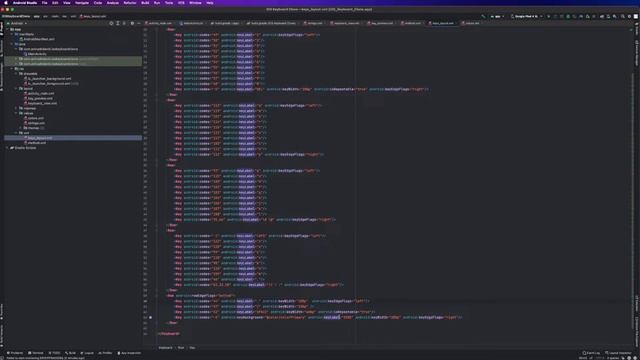Collapse the manifests folder arrow

[x=12, y=34]
